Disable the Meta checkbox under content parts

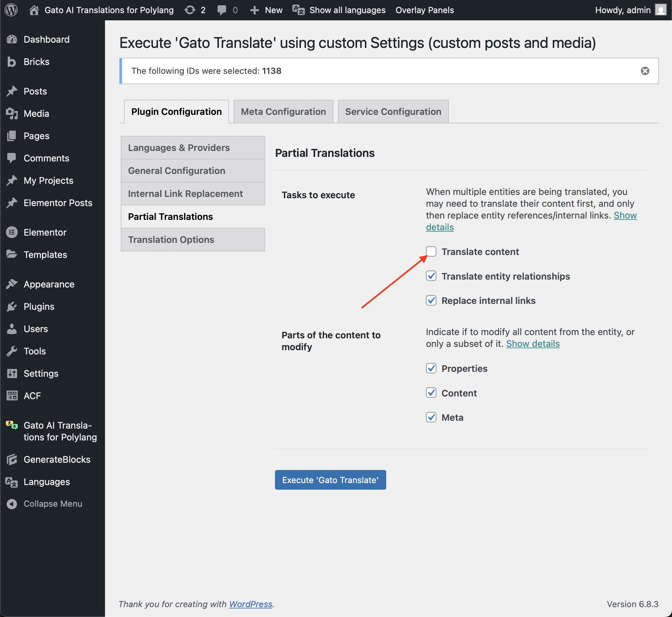(x=431, y=417)
